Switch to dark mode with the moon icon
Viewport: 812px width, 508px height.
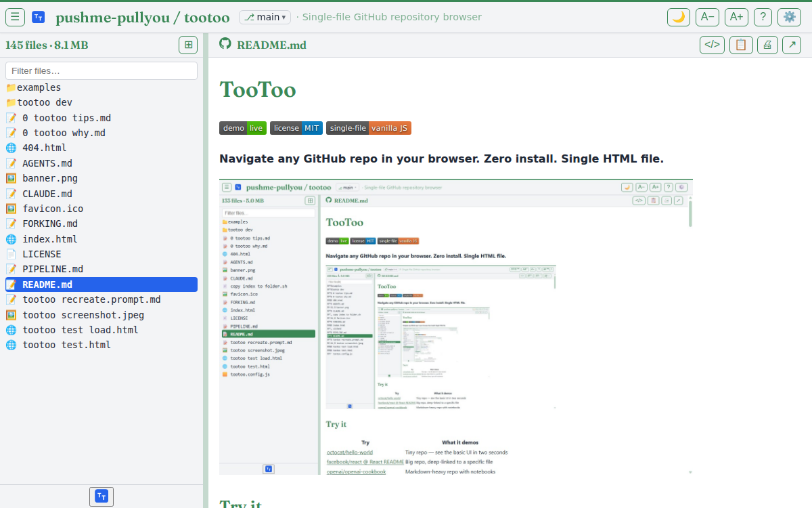click(x=679, y=17)
